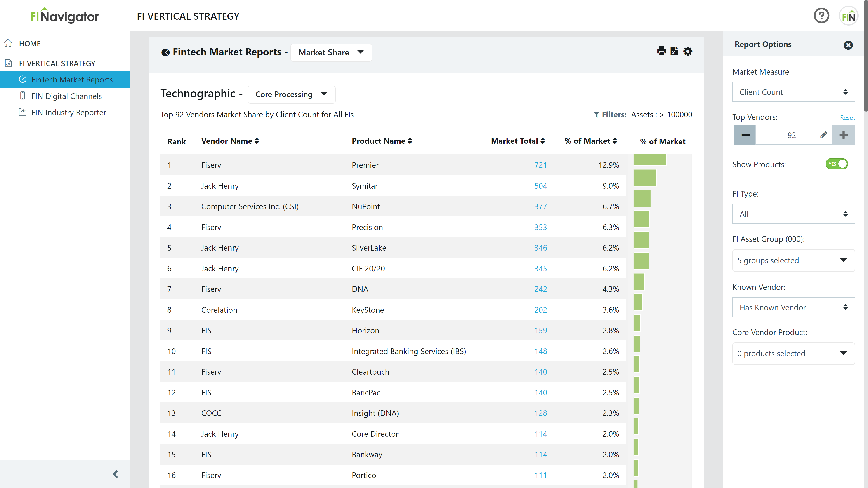Increase Top Vendors with plus button
Screen dimensions: 868x488
pyautogui.click(x=843, y=135)
